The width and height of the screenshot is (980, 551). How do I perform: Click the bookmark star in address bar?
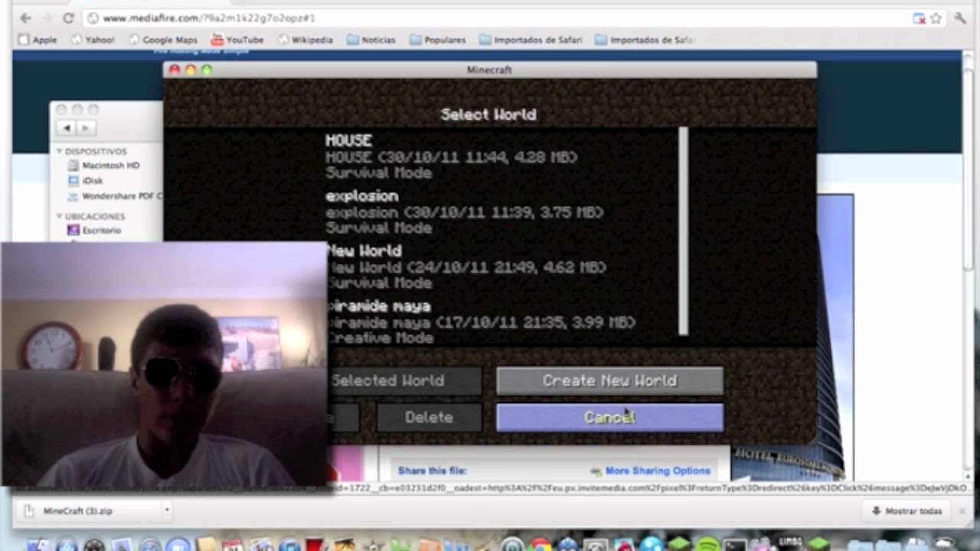(x=936, y=18)
